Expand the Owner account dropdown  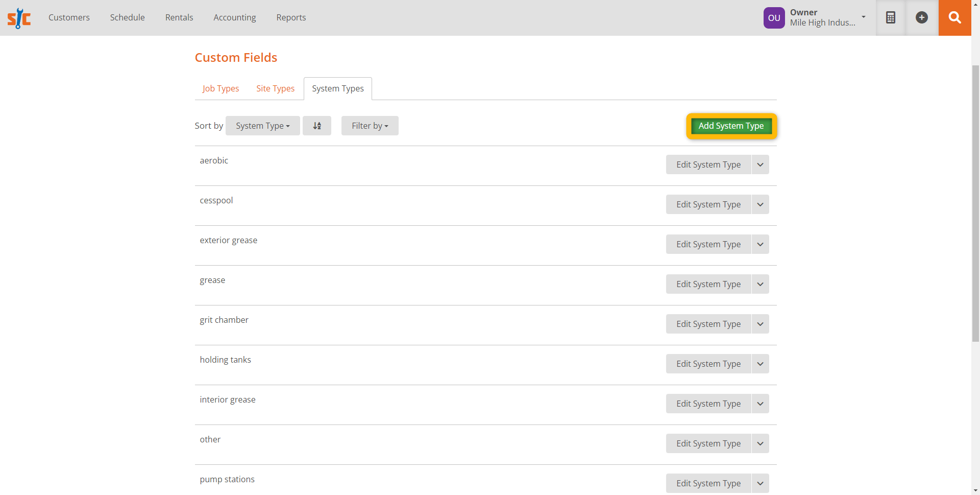click(864, 17)
